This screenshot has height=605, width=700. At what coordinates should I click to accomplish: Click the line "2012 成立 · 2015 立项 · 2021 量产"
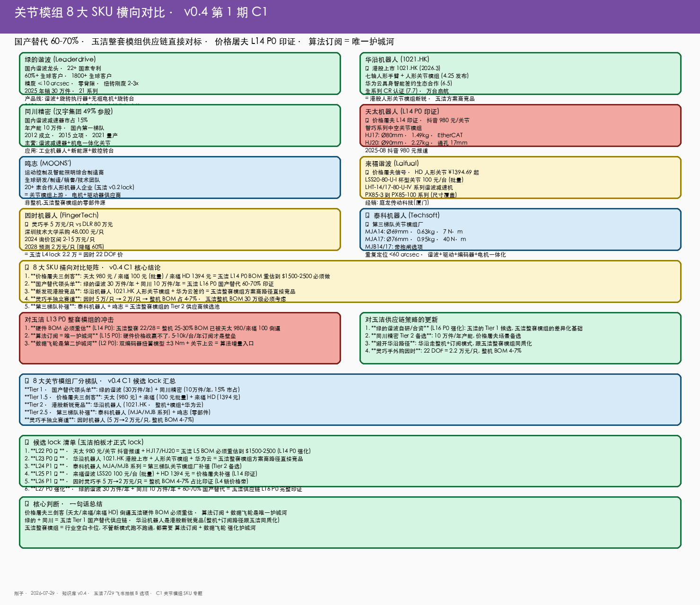pos(71,136)
